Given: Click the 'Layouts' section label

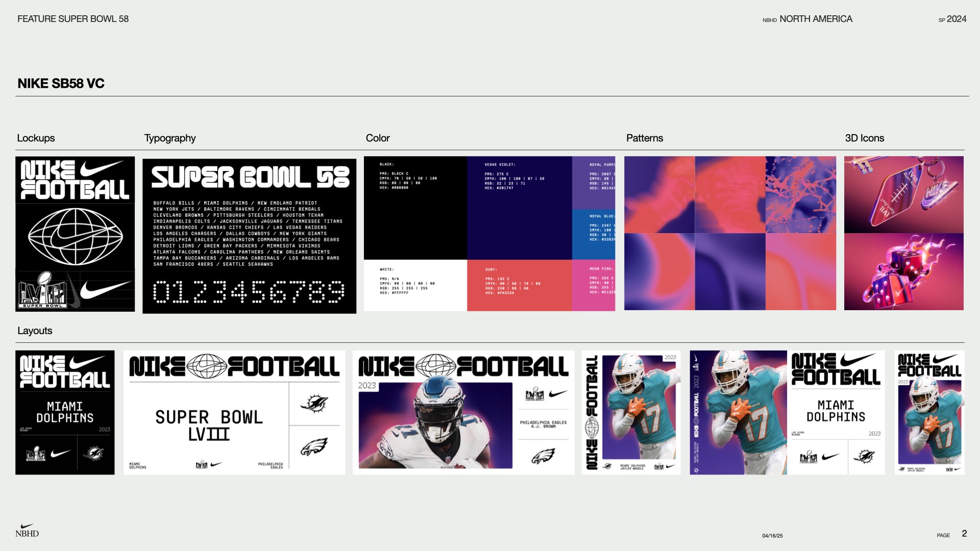Looking at the screenshot, I should [35, 331].
